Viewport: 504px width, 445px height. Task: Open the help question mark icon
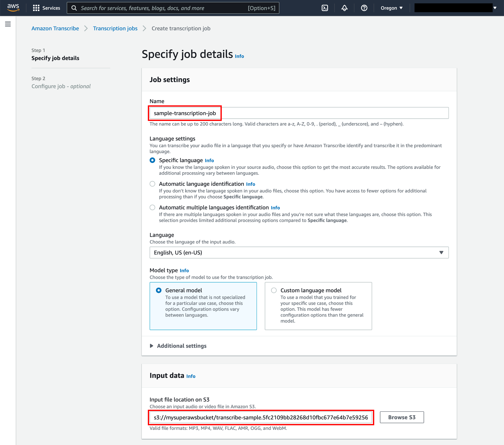point(364,8)
